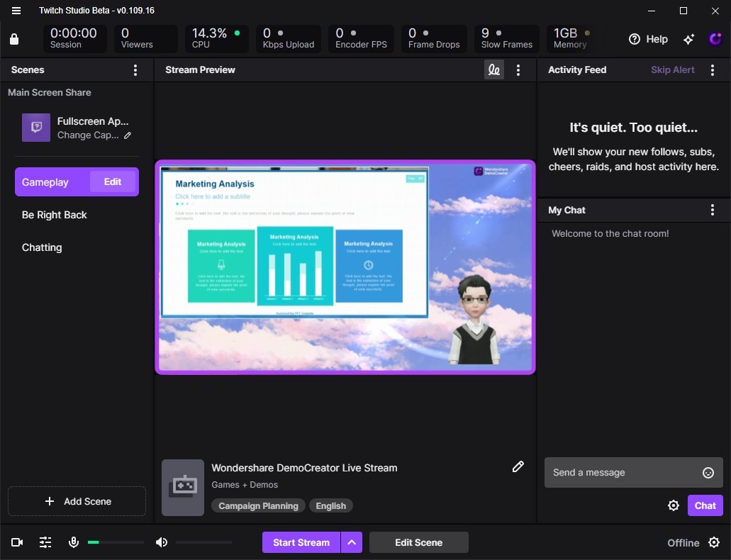Click the Games + Demos category text

245,485
